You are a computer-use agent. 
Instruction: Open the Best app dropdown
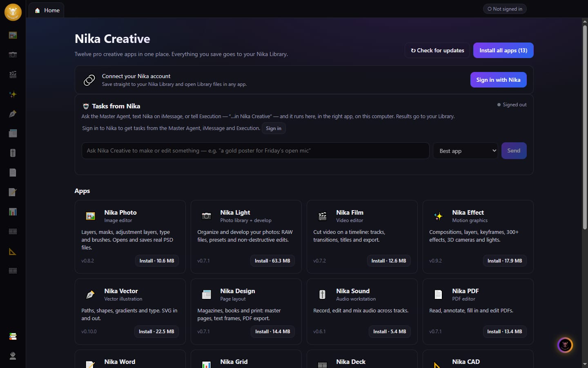[x=465, y=151]
